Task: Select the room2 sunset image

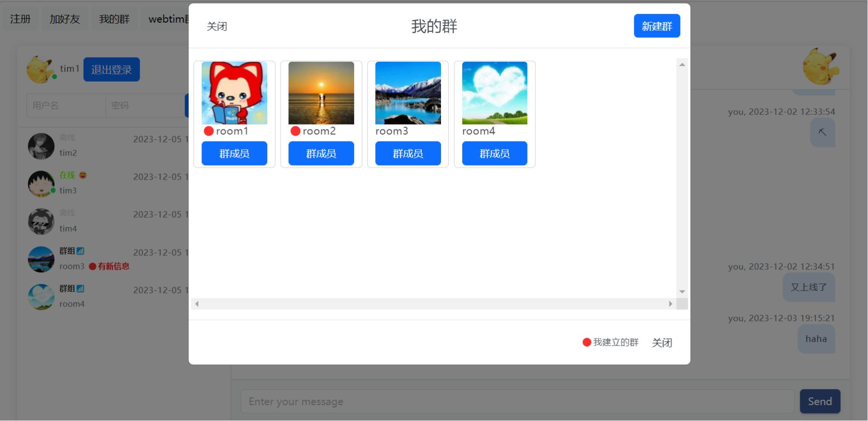Action: [x=321, y=93]
